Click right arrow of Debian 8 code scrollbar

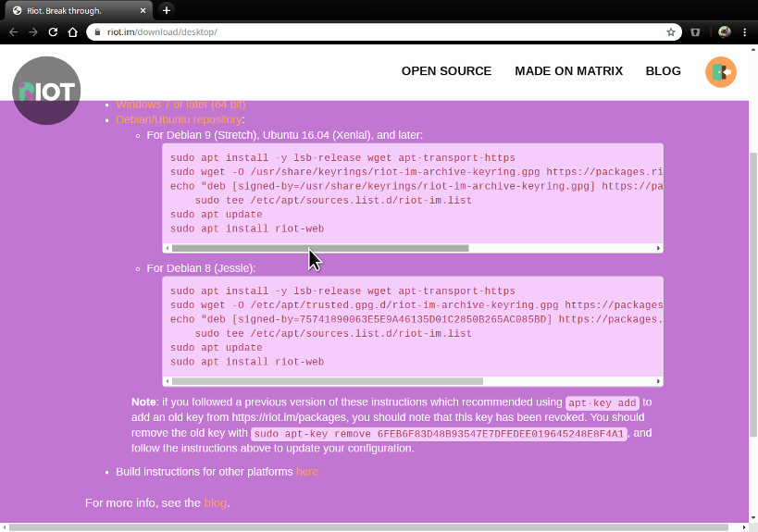tap(658, 381)
